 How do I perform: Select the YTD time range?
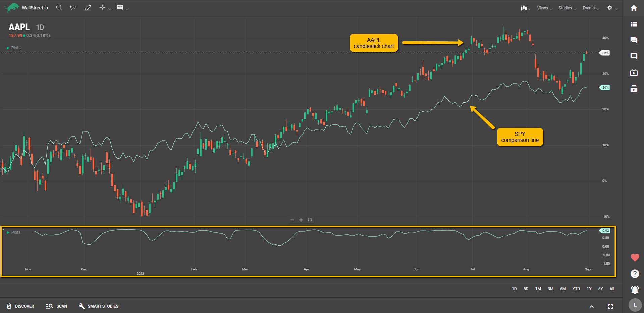pyautogui.click(x=576, y=289)
